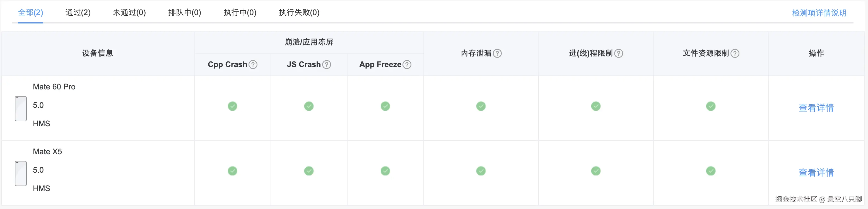Click the 文件资源限制 help icon

tap(735, 53)
